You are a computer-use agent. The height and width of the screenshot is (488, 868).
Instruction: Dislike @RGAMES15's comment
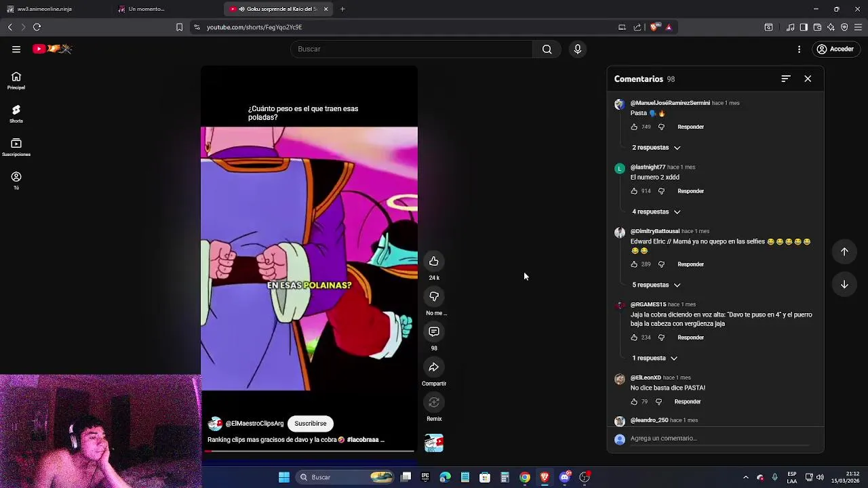[661, 338]
